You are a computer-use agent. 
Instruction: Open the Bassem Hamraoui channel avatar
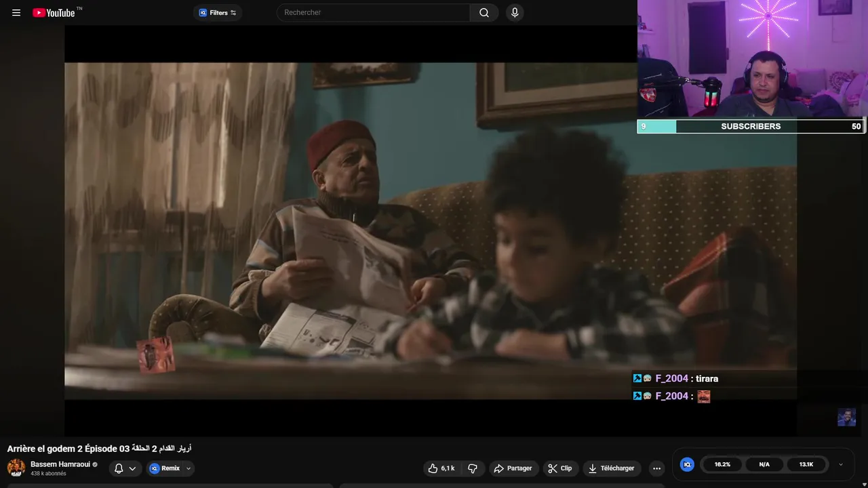(x=16, y=468)
